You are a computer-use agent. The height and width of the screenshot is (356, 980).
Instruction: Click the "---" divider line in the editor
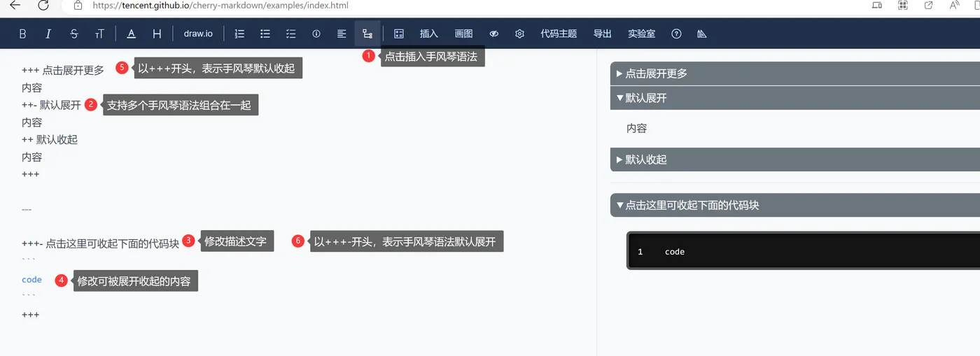(x=27, y=209)
